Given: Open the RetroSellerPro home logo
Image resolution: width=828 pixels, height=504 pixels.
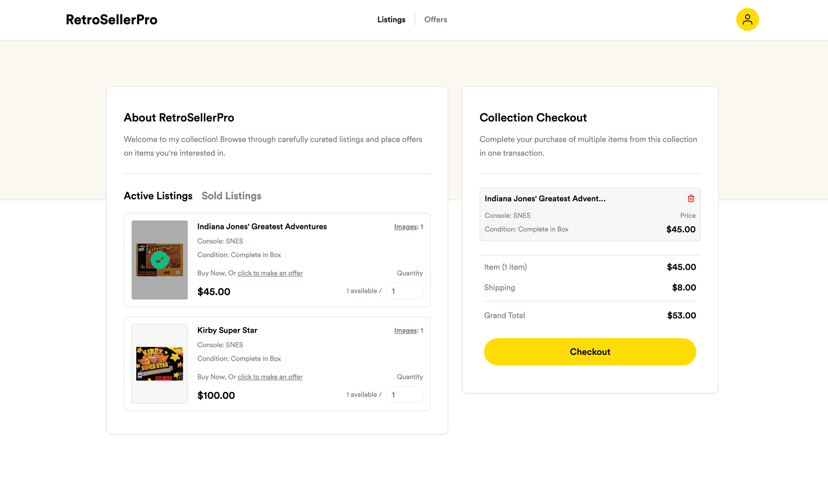Looking at the screenshot, I should 111,19.
